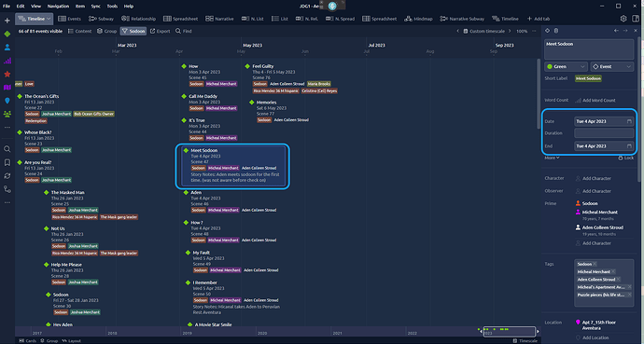Open the Group dropdown in toolbar

(106, 31)
